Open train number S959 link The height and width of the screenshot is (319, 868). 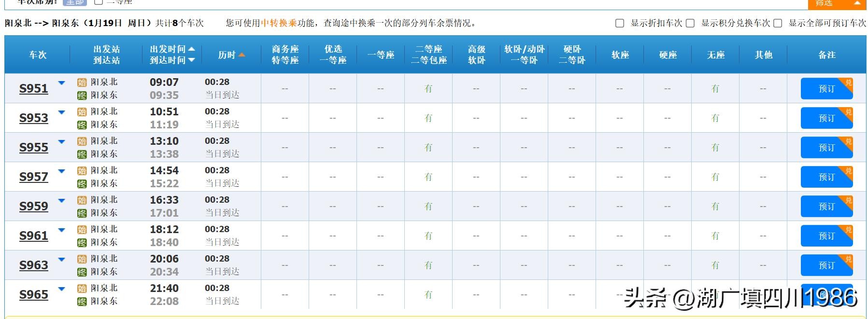33,207
